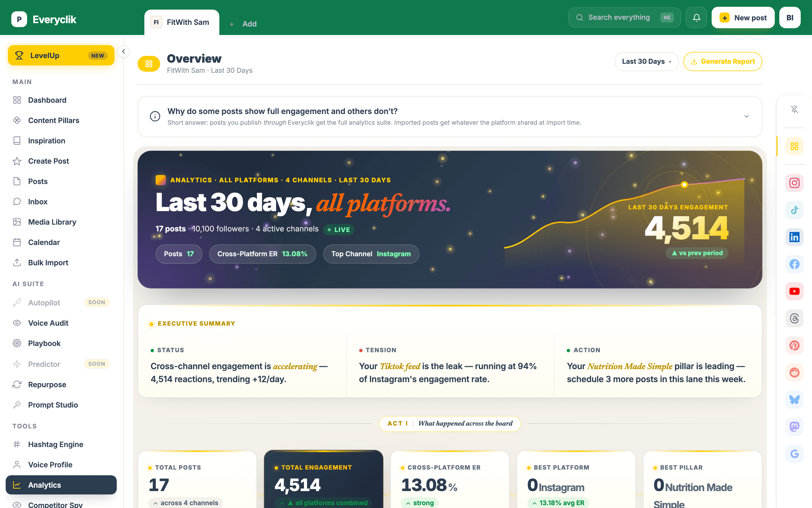This screenshot has height=508, width=812.
Task: Open Hashtag Engine under Tools
Action: 61,444
